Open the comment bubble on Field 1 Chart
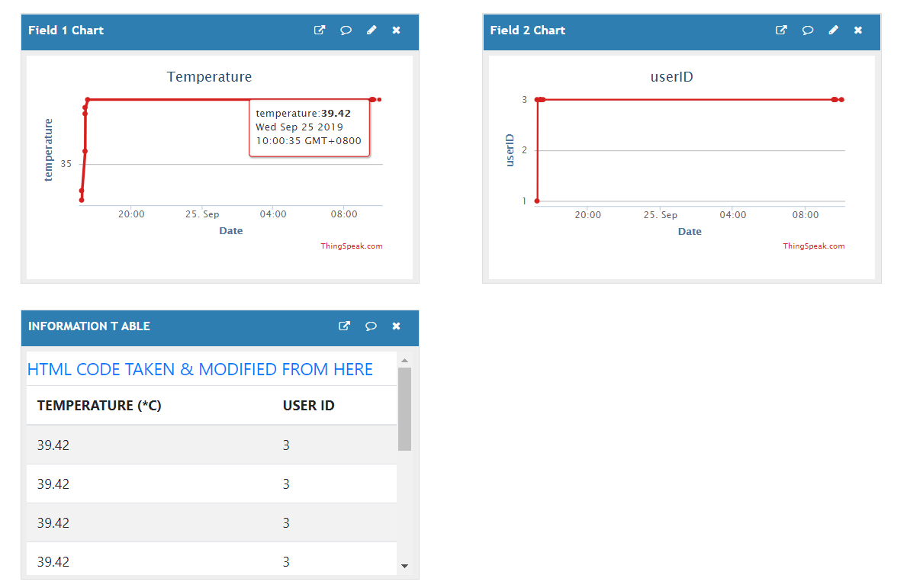The image size is (923, 588). [346, 30]
